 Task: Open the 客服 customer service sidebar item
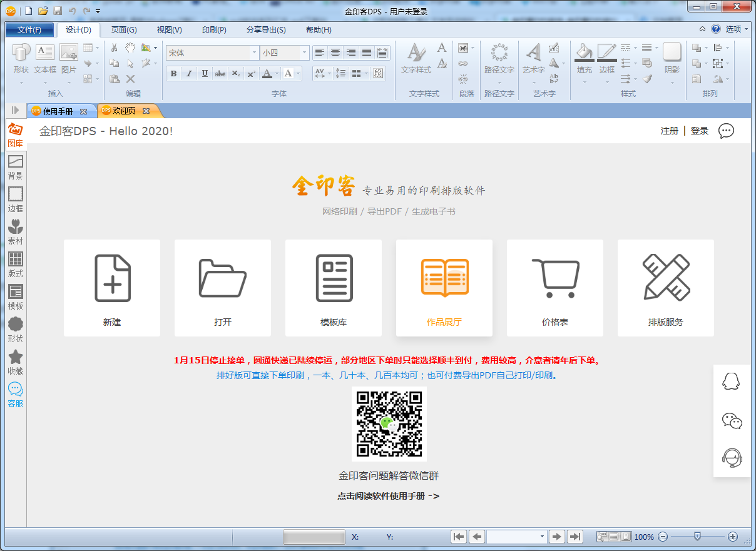15,395
